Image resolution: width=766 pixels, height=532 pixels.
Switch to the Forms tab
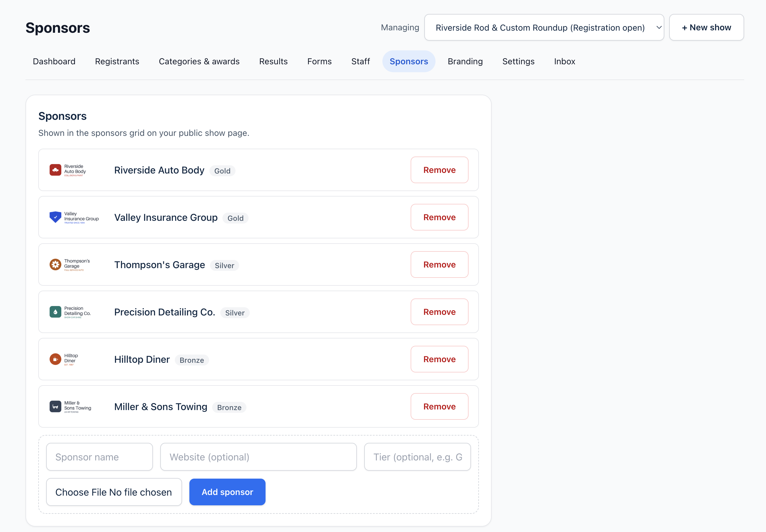(x=320, y=61)
